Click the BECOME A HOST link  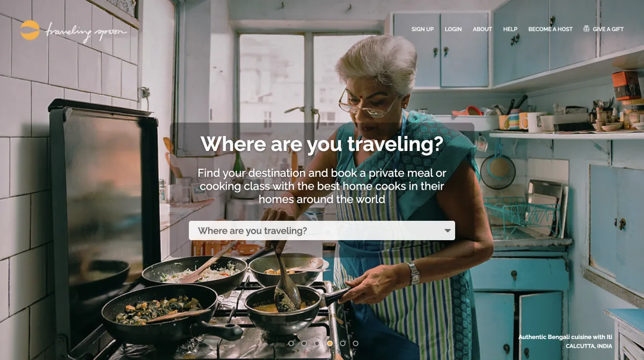[x=550, y=29]
